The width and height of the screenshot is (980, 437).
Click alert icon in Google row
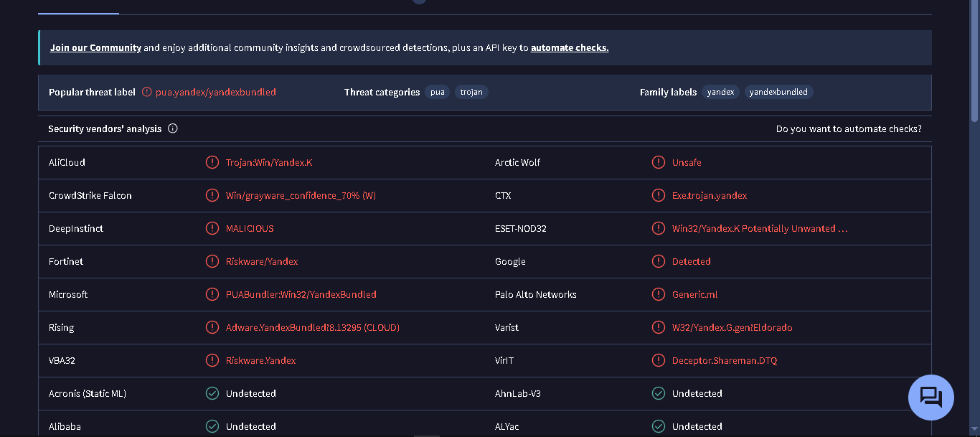(x=659, y=261)
